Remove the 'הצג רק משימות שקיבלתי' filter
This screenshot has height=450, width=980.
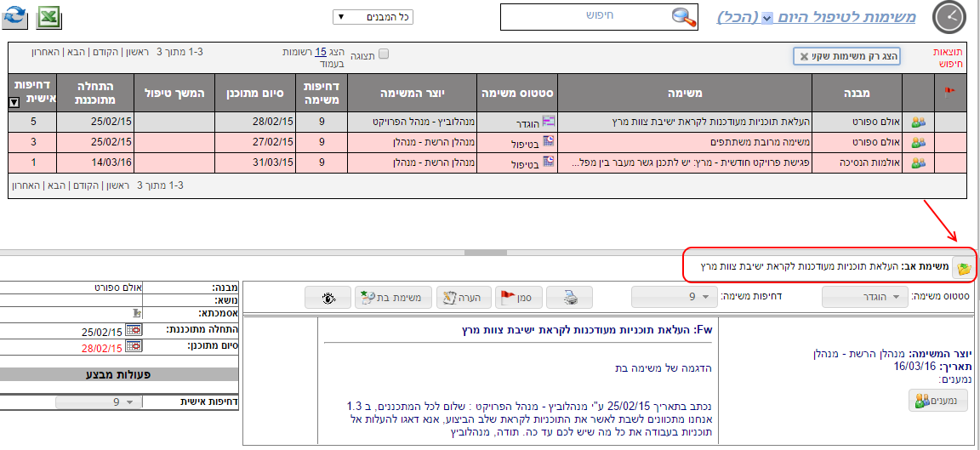point(802,56)
